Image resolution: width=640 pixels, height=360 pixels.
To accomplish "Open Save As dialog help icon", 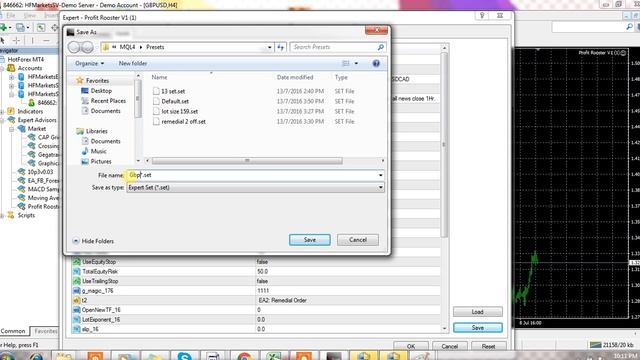I will tap(376, 64).
